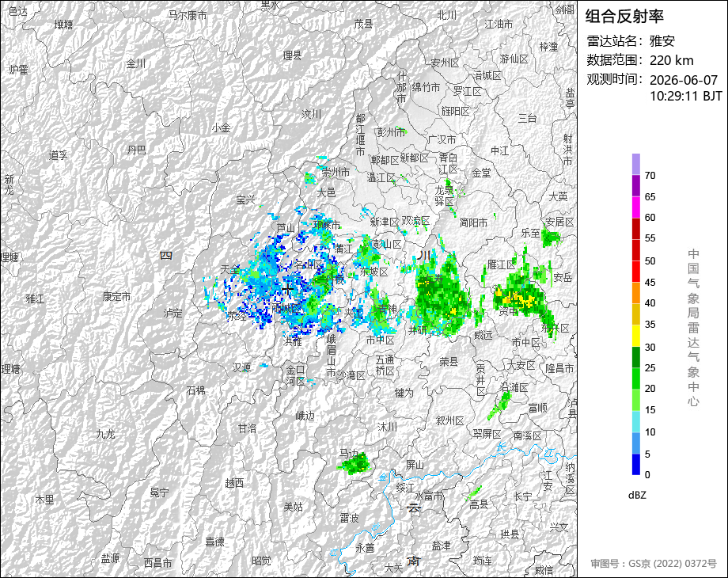This screenshot has height=578, width=728.
Task: Click the 审图号 GS京 (2022) 0372号 text
Action: [x=654, y=564]
